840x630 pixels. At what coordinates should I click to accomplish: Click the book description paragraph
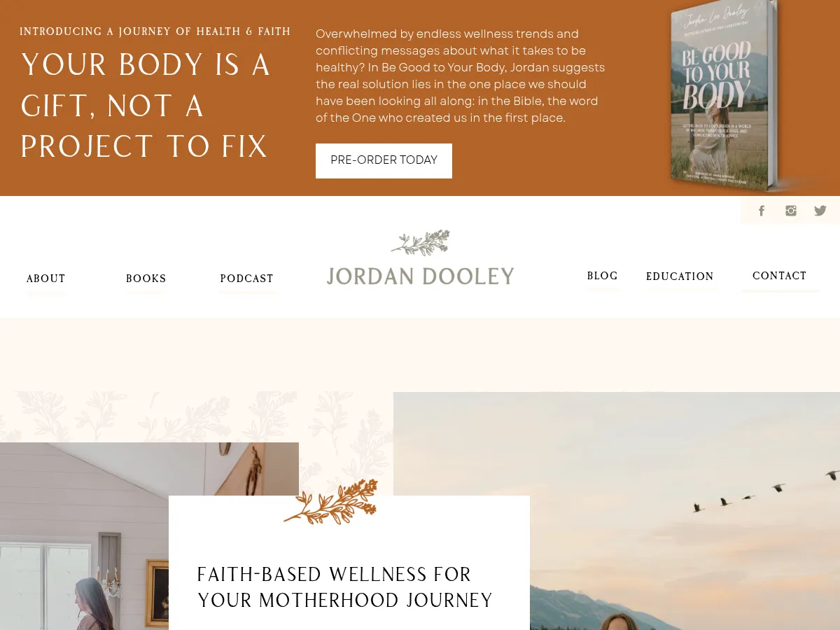click(x=461, y=76)
